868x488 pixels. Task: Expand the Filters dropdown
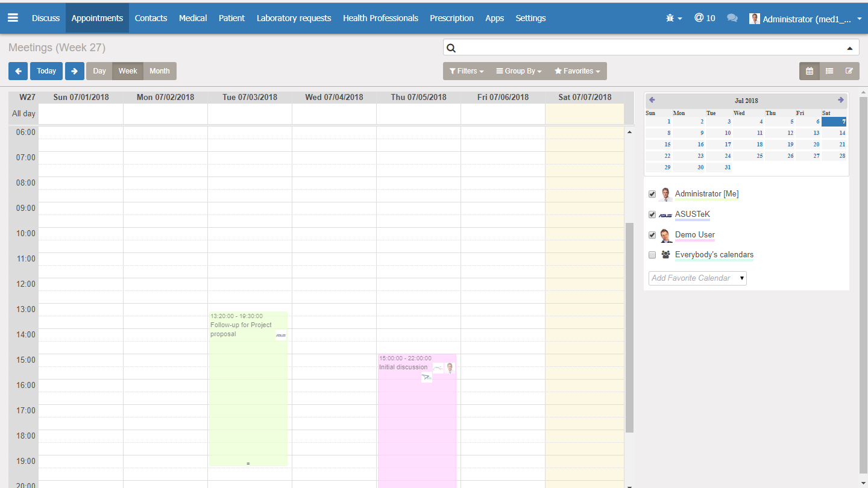[467, 71]
